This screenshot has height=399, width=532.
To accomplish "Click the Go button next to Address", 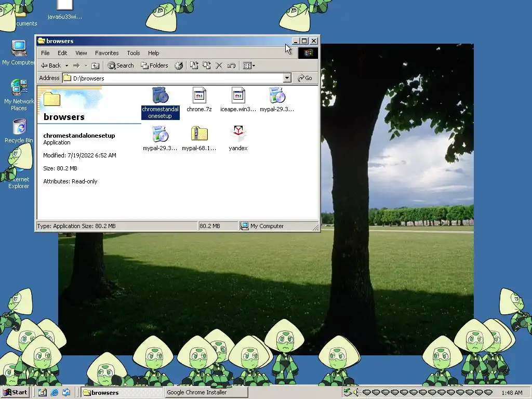I will pos(304,78).
